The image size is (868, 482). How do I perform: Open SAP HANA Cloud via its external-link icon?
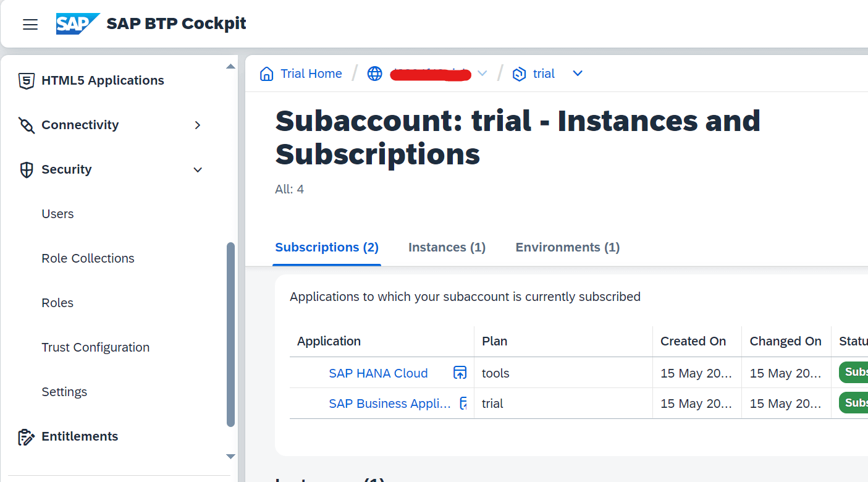click(x=460, y=373)
